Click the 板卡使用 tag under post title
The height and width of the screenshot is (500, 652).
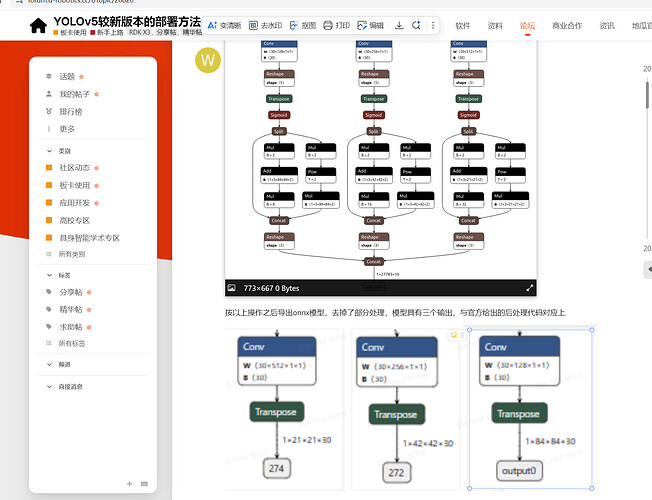pos(70,32)
